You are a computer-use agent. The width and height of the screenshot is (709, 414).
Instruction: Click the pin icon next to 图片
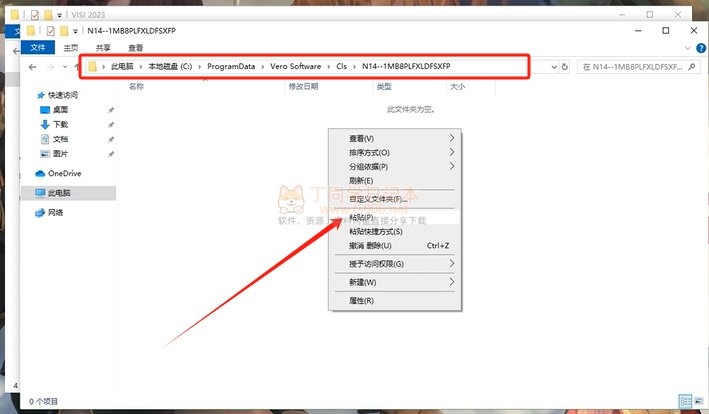pyautogui.click(x=111, y=154)
